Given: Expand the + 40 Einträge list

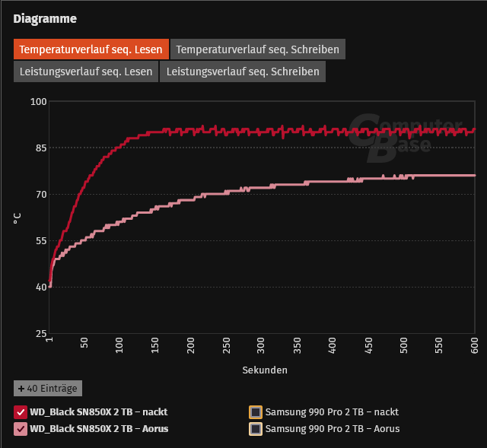Looking at the screenshot, I should pos(48,388).
